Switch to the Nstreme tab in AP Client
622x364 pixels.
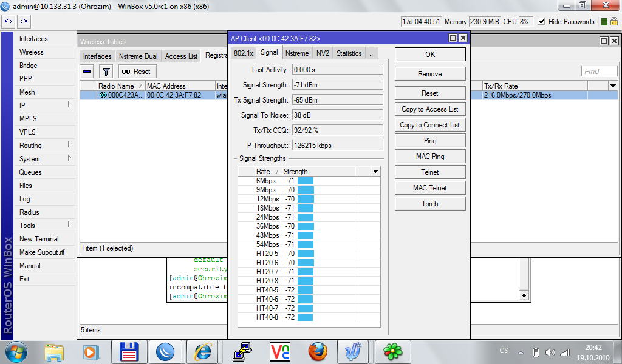tap(297, 53)
